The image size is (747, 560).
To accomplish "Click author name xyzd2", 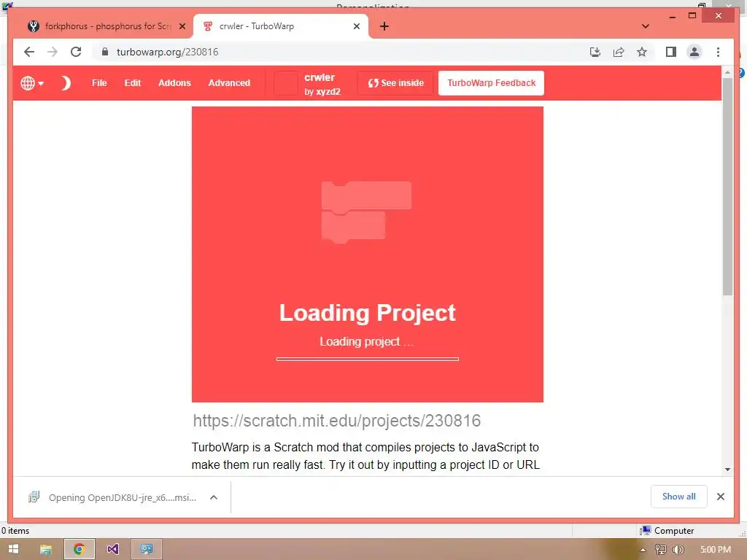I will pos(328,92).
